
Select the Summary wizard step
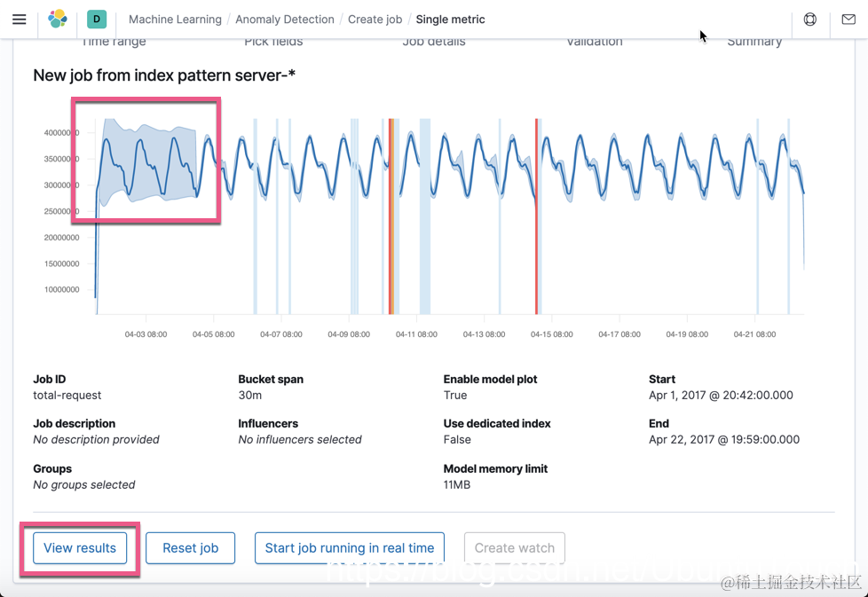point(754,42)
